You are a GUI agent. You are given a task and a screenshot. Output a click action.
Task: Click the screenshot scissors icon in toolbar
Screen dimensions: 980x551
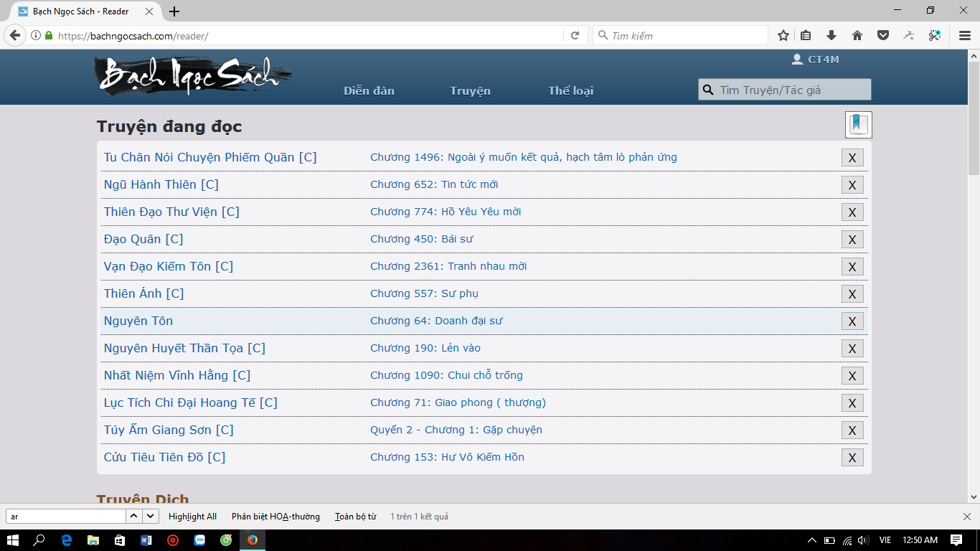click(934, 36)
